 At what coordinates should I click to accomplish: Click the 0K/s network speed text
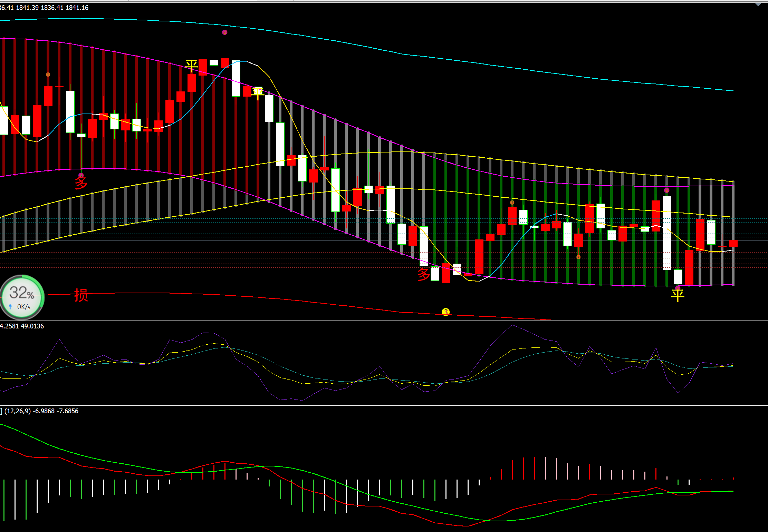24,307
